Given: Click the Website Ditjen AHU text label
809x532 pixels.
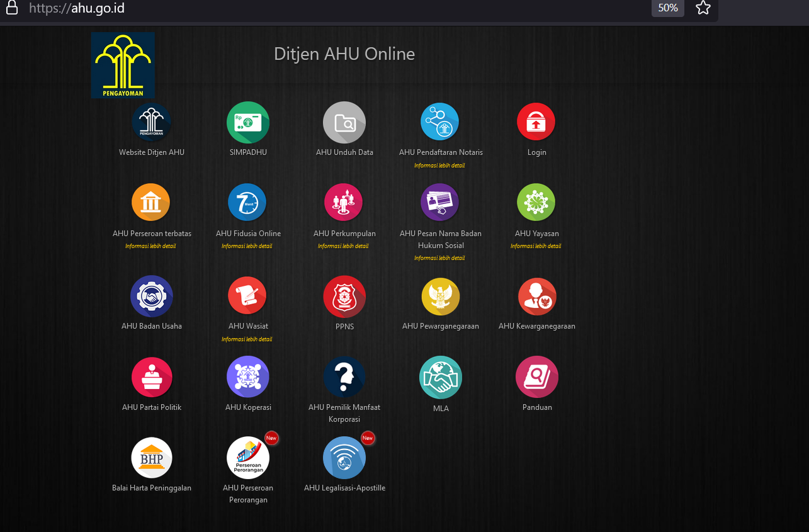Looking at the screenshot, I should tap(152, 152).
